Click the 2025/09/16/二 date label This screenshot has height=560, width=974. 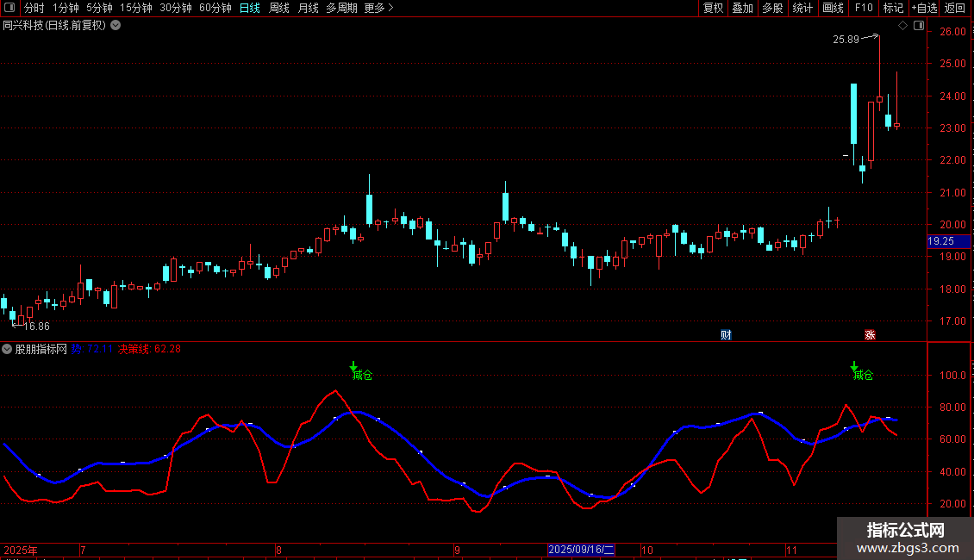pyautogui.click(x=582, y=550)
